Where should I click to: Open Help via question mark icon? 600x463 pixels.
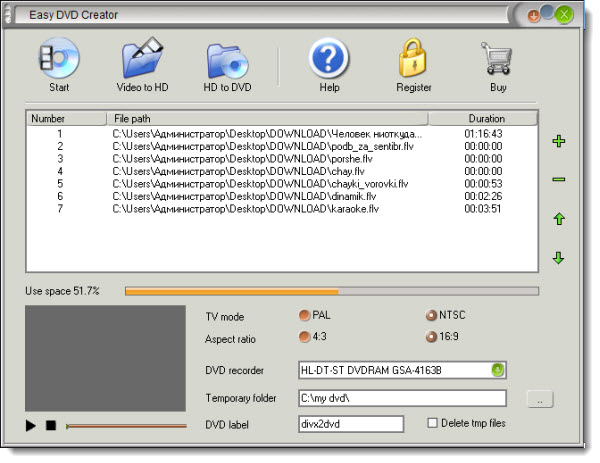329,58
